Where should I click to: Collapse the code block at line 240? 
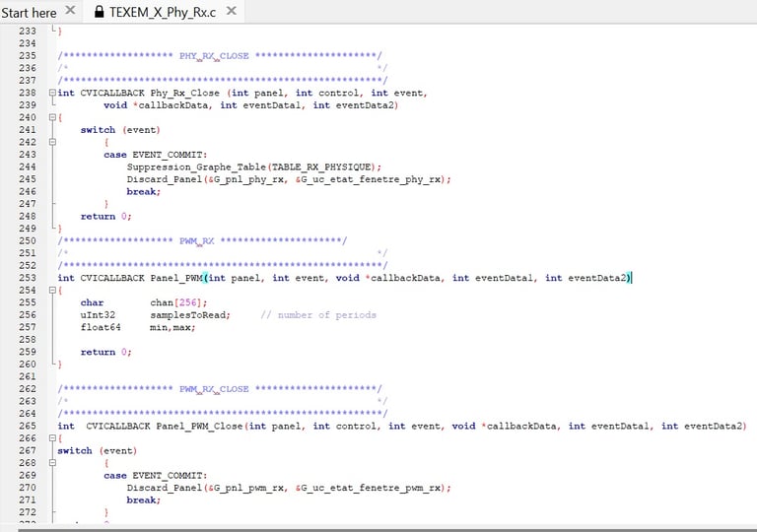click(x=52, y=117)
